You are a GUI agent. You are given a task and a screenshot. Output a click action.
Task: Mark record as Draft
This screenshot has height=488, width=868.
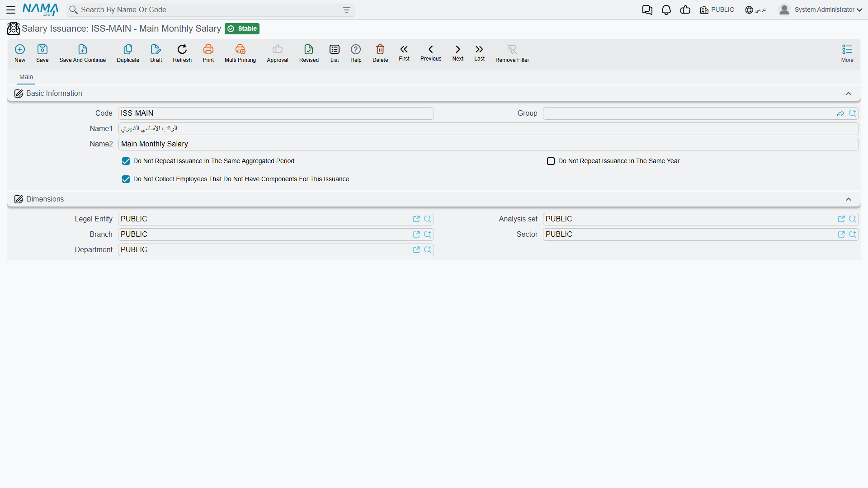156,53
